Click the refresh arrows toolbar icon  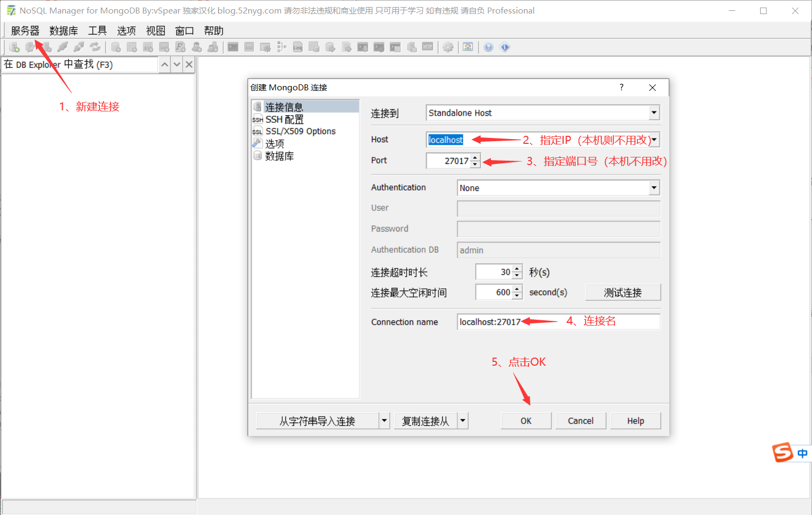point(95,47)
